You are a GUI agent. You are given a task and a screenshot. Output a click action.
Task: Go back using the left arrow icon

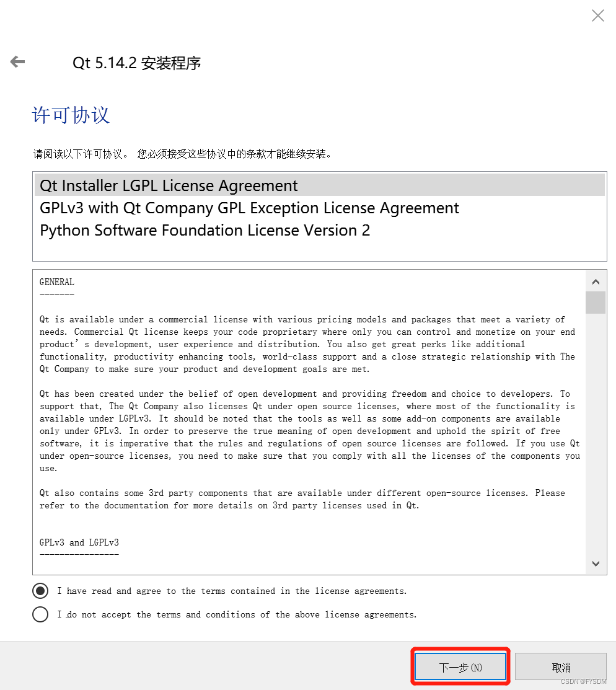pyautogui.click(x=17, y=61)
